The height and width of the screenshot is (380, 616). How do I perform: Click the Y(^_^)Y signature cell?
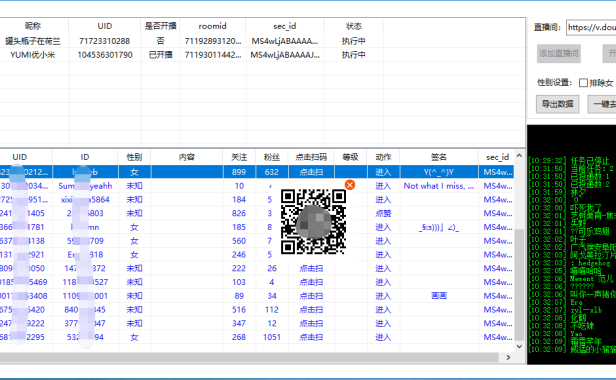click(439, 172)
